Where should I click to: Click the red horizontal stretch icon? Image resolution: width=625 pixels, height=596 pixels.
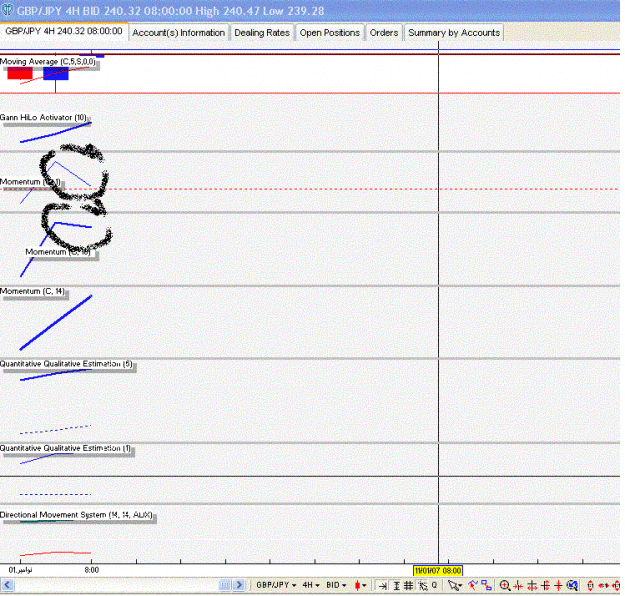pos(603,586)
